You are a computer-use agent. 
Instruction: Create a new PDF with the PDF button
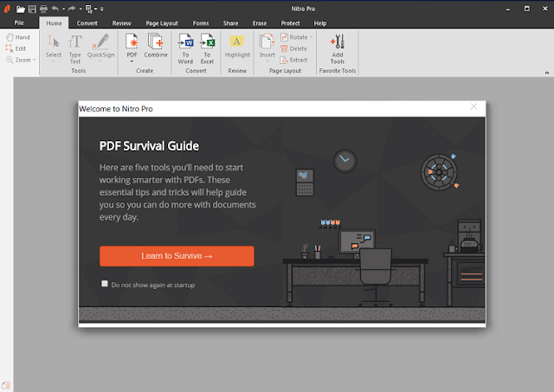(x=132, y=48)
